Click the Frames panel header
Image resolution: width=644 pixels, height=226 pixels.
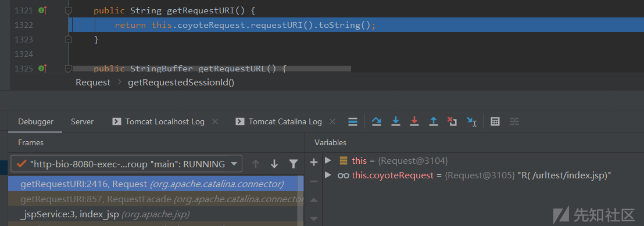pos(31,142)
